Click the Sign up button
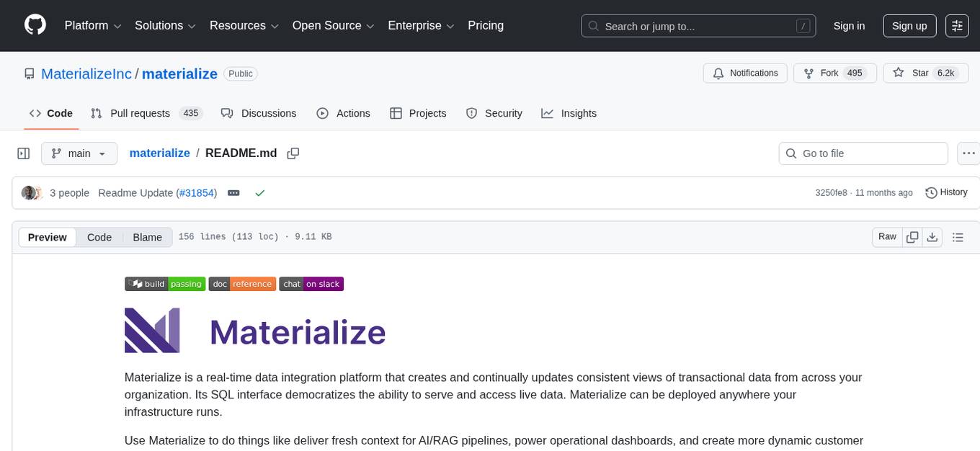 (x=909, y=25)
